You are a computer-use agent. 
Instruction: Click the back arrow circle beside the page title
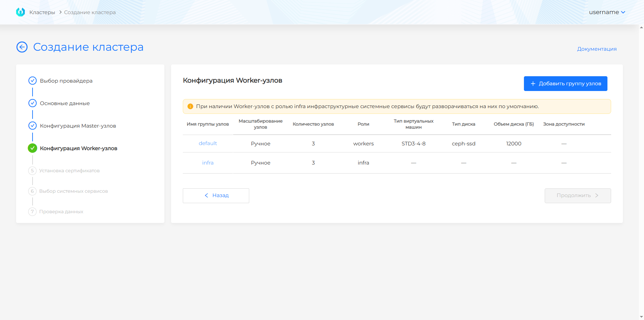coord(22,47)
